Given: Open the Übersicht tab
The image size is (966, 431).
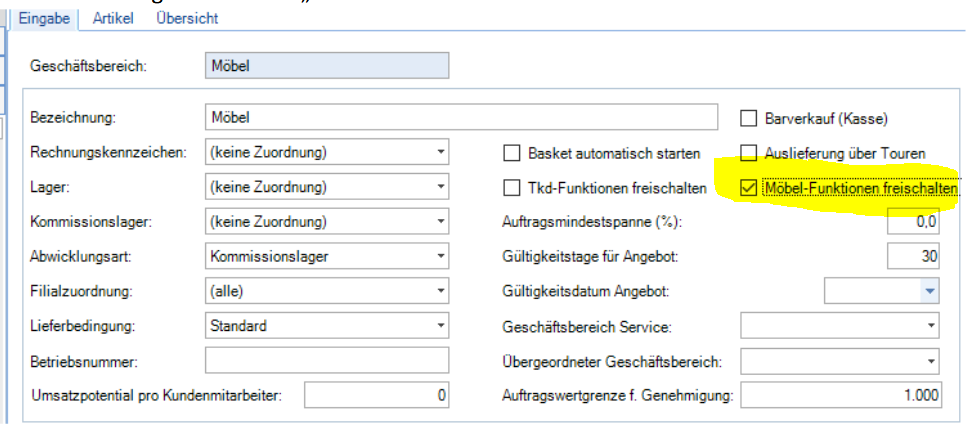Looking at the screenshot, I should coord(187,18).
